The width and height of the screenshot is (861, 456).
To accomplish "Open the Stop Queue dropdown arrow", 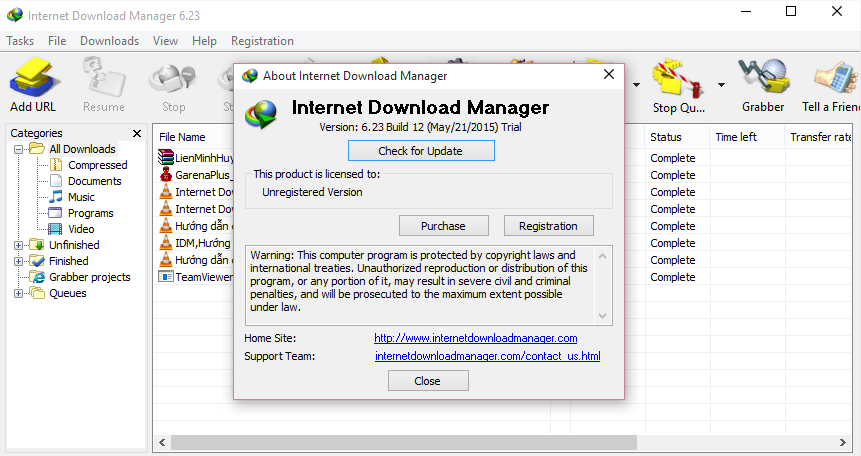I will point(721,85).
